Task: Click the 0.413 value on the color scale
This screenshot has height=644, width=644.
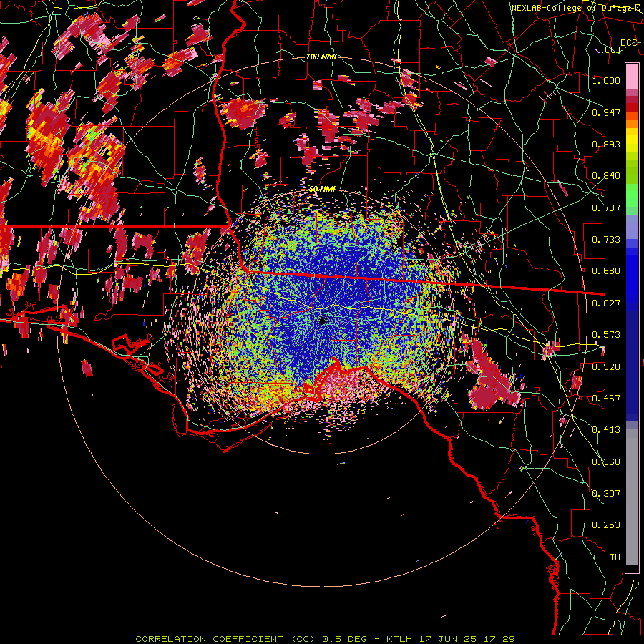Action: pos(606,430)
